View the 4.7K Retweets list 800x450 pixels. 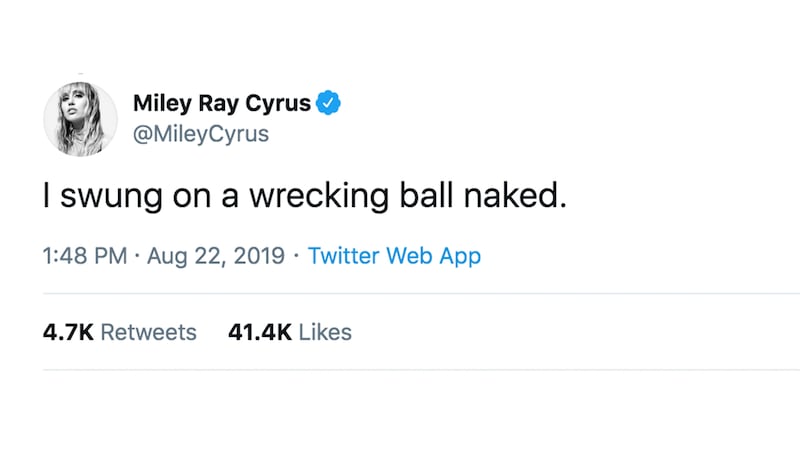(119, 332)
